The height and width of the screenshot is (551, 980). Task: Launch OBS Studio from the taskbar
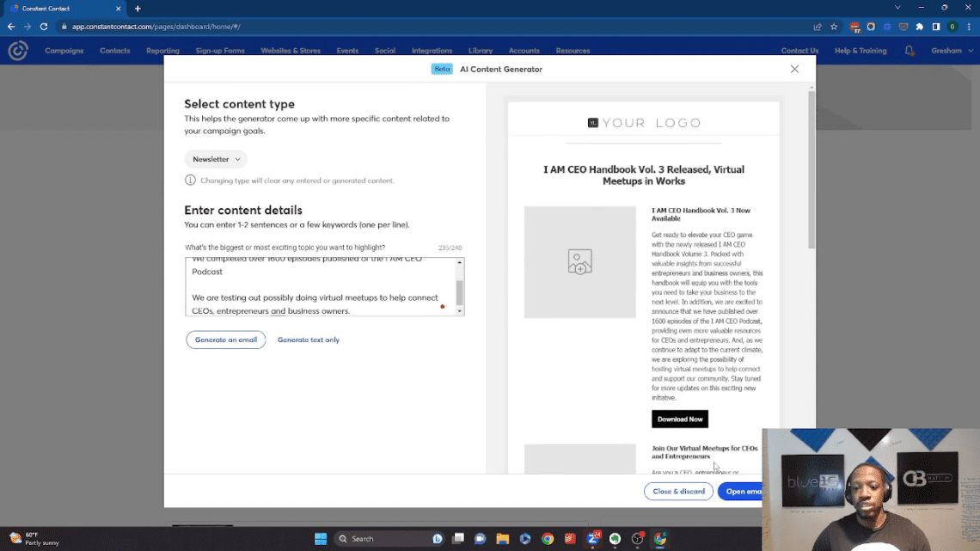(x=636, y=539)
